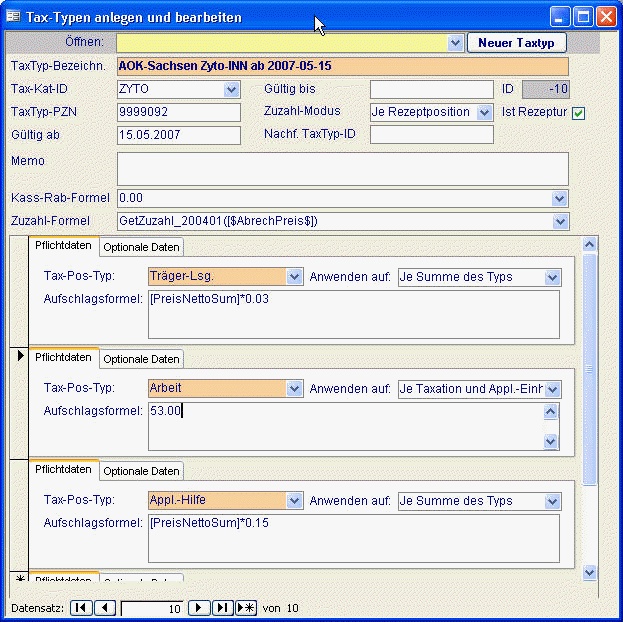
Task: Select record selector for Träger-Lsg. row
Action: pyautogui.click(x=19, y=291)
